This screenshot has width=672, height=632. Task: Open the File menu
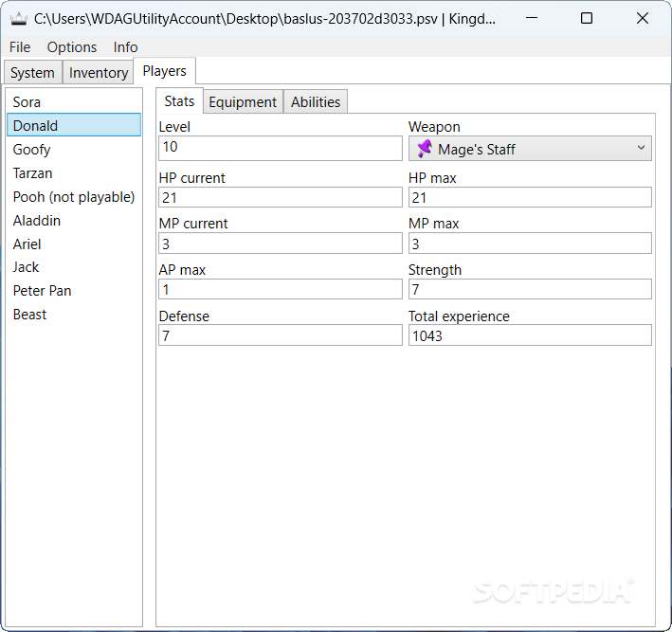20,47
